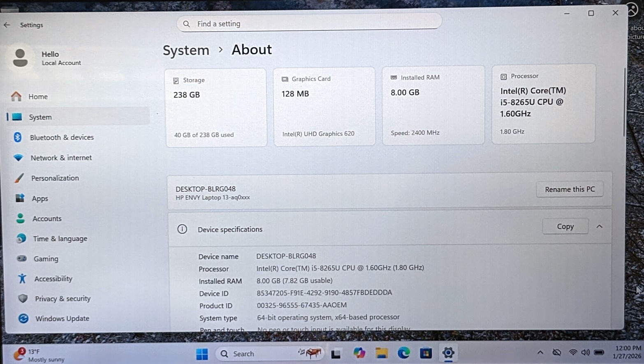Viewport: 644px width, 364px height.
Task: Click the taskbar Search box
Action: (270, 353)
